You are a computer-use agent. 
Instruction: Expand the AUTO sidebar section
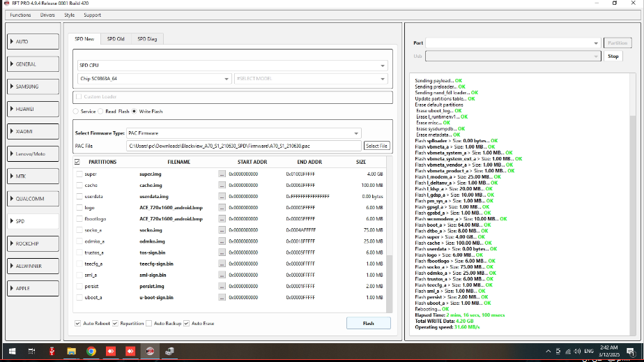33,41
